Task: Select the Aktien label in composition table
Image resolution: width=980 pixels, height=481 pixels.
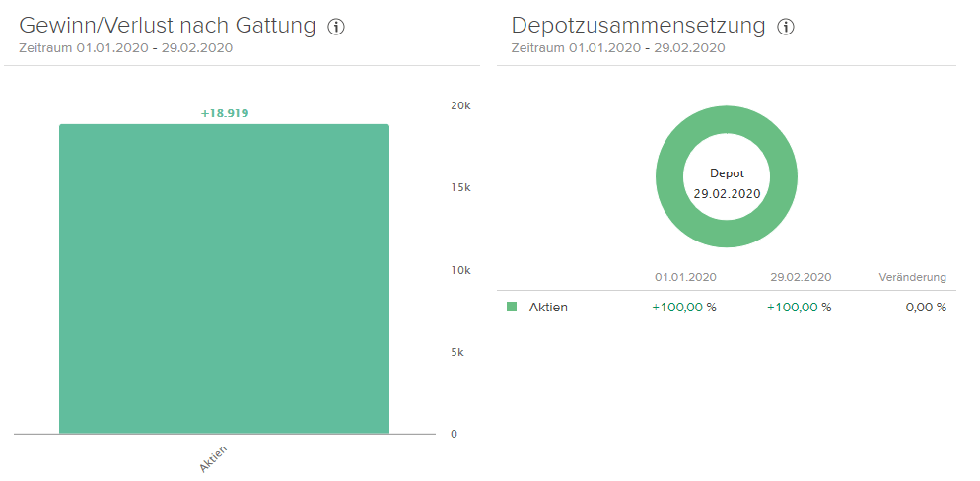Action: pos(548,307)
